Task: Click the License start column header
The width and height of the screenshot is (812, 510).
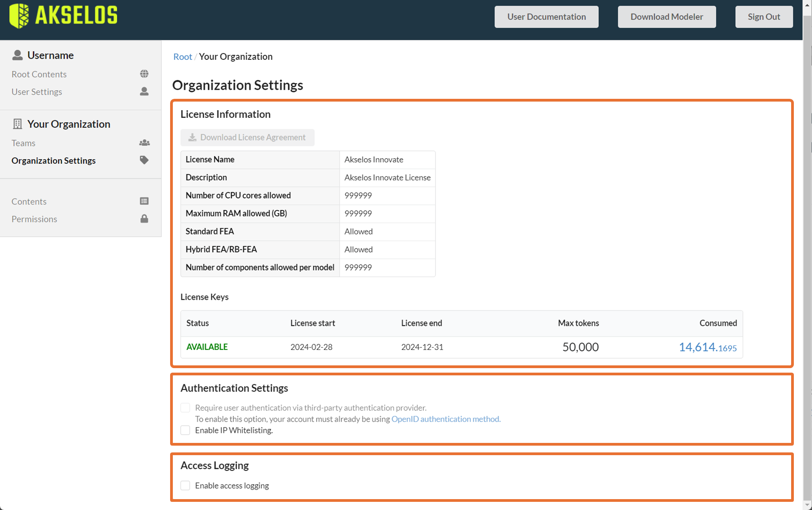Action: click(x=313, y=323)
